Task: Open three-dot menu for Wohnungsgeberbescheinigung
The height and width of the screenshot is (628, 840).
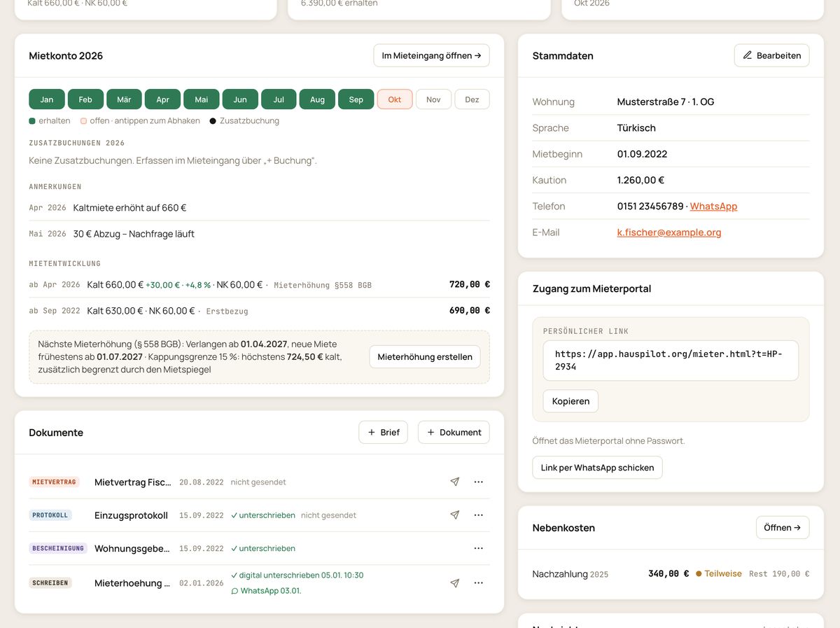Action: click(x=479, y=548)
